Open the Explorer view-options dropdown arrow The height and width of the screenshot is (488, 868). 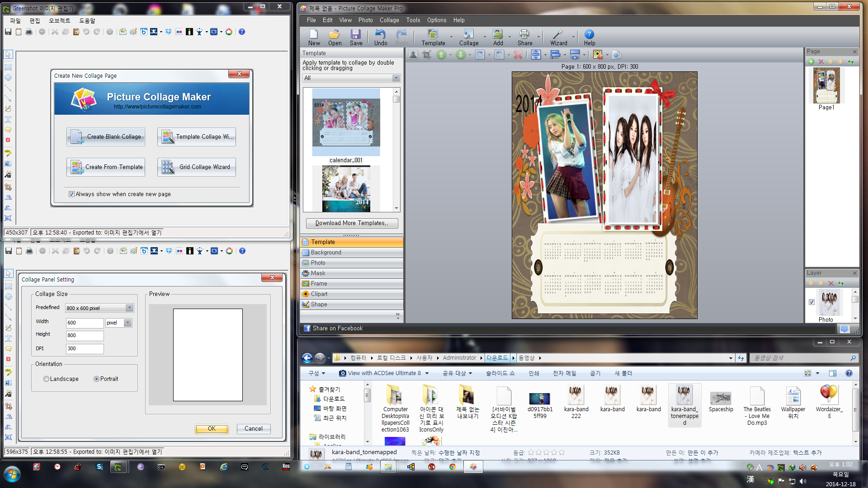point(817,373)
